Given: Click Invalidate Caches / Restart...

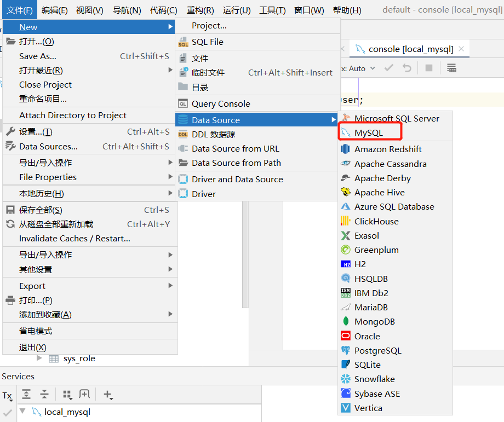Looking at the screenshot, I should coord(90,238).
